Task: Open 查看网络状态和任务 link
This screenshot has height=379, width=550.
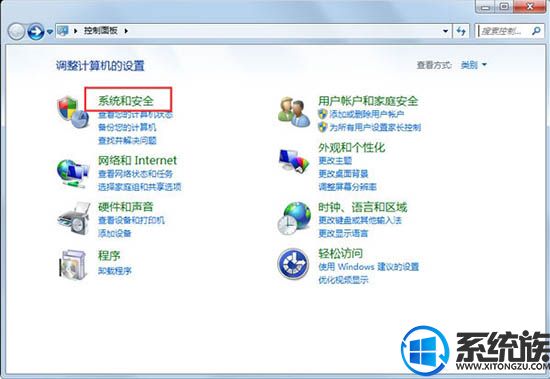Action: [135, 174]
